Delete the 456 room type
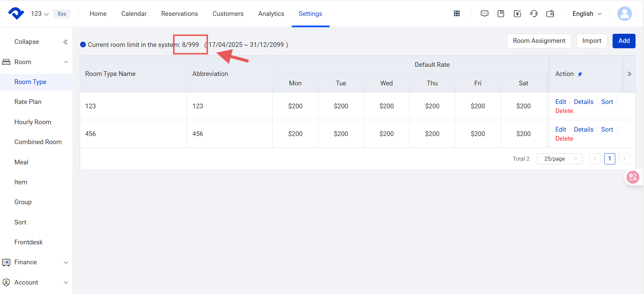Image resolution: width=644 pixels, height=294 pixels. coord(564,139)
